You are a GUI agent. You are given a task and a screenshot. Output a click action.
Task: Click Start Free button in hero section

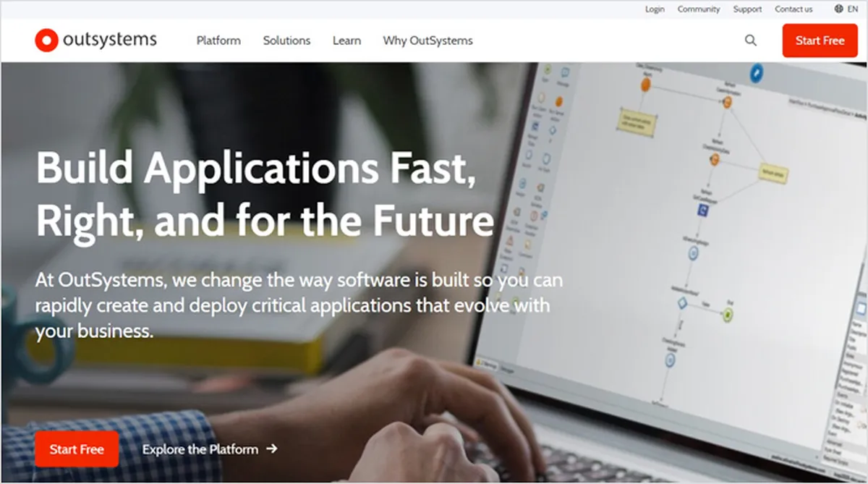pos(77,449)
